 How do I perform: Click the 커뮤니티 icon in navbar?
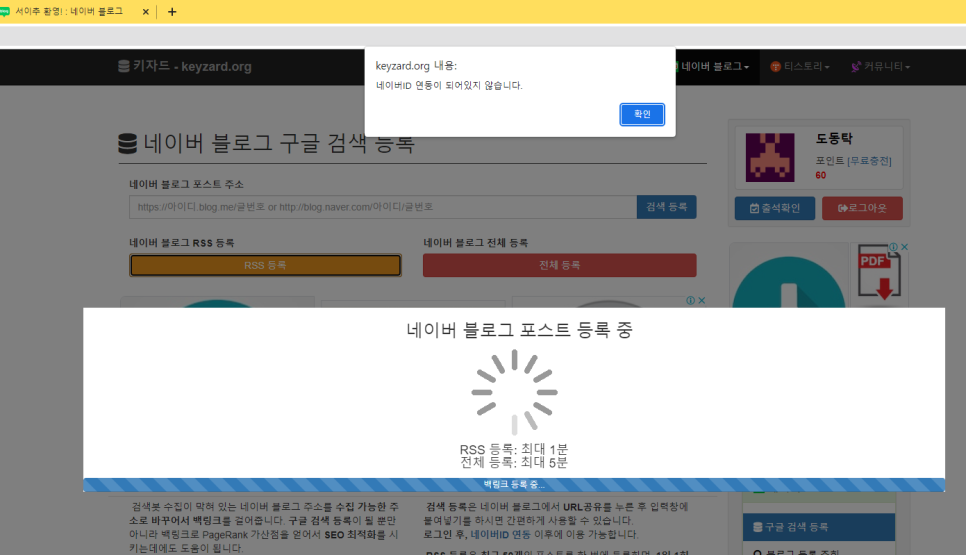click(x=856, y=67)
